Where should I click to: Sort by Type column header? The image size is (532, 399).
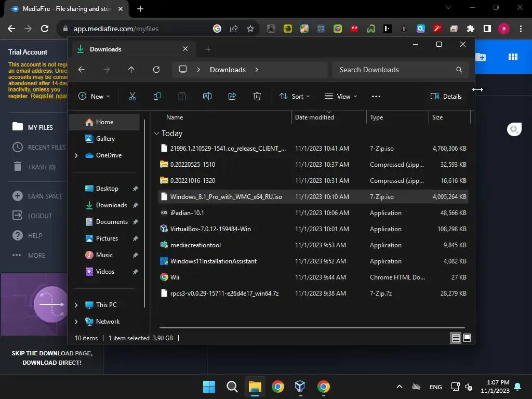(397, 117)
